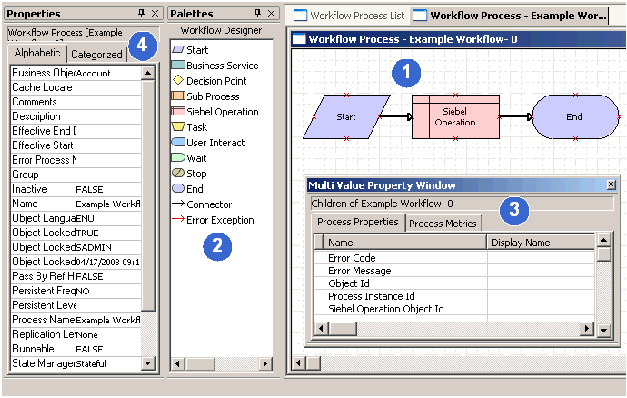Select the Object Id row
627x398 pixels.
tap(454, 284)
